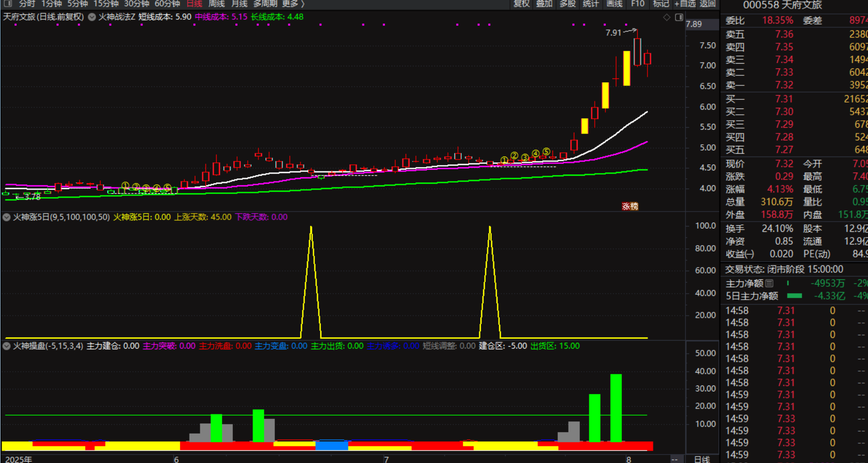Click the 涨榜 badge on the chart
This screenshot has width=868, height=463.
(x=630, y=206)
